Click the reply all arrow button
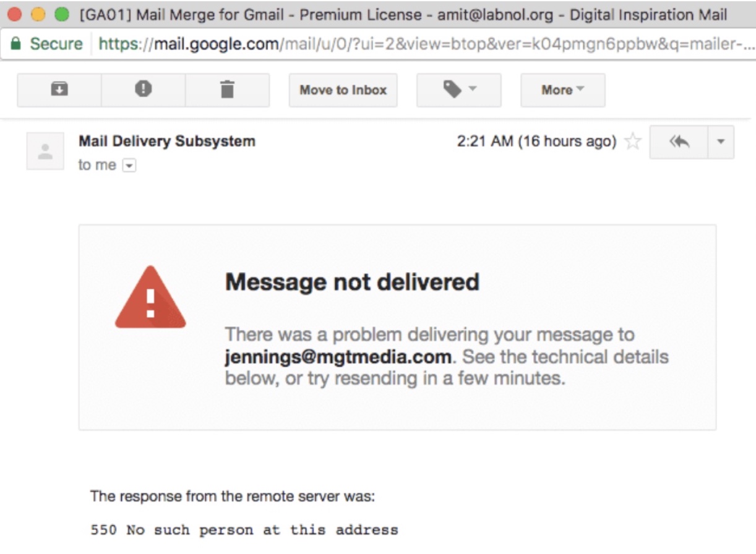This screenshot has height=554, width=756. click(x=679, y=142)
